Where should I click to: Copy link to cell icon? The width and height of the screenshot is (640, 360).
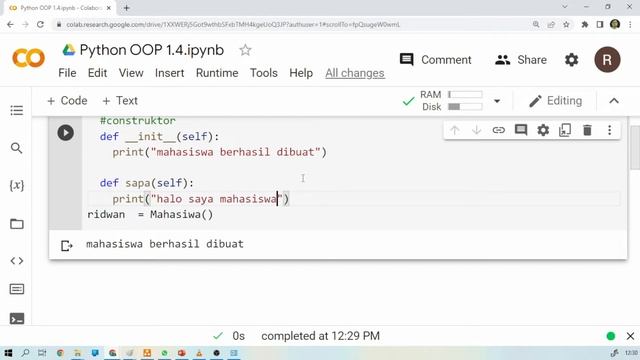[498, 130]
